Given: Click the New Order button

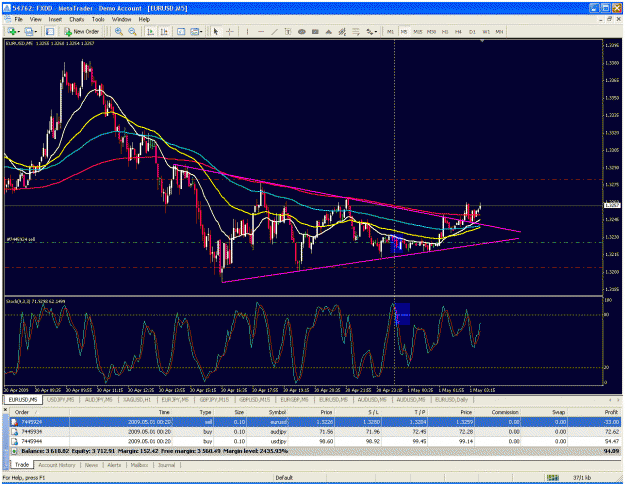Looking at the screenshot, I should (81, 31).
